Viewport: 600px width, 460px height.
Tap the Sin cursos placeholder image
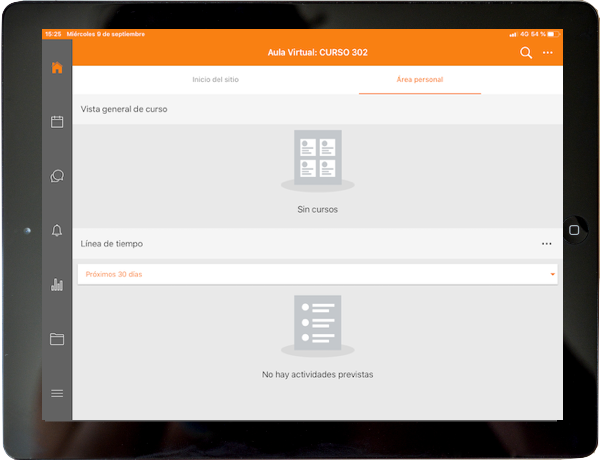[318, 158]
